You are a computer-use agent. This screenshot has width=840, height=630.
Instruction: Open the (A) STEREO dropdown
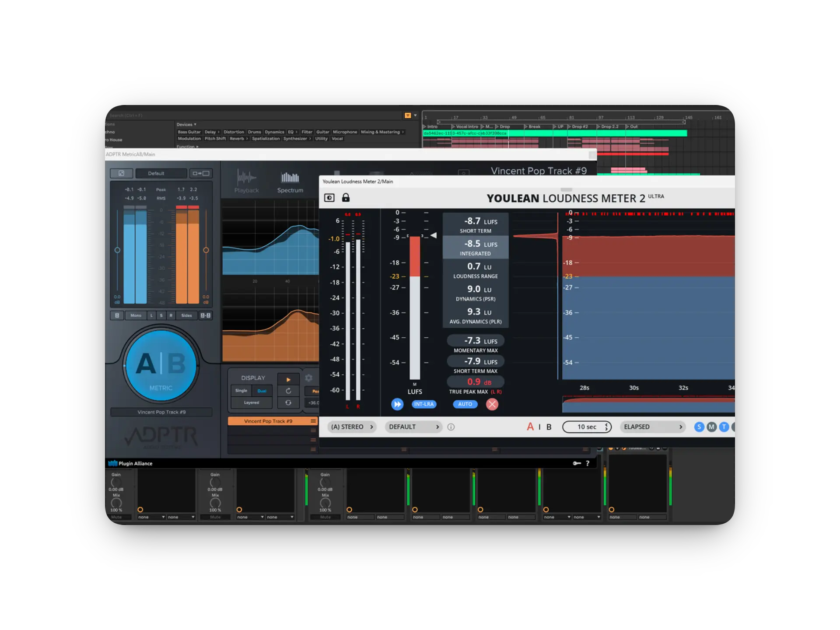coord(352,427)
